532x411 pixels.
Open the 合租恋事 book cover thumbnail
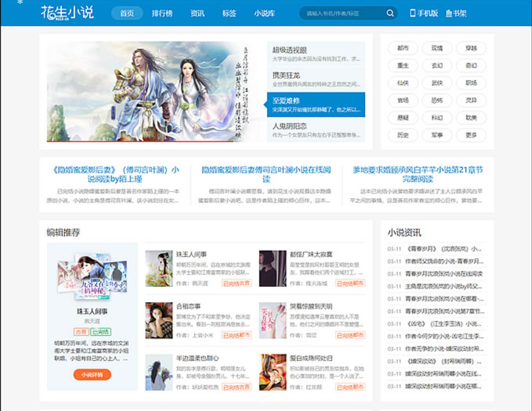click(159, 320)
